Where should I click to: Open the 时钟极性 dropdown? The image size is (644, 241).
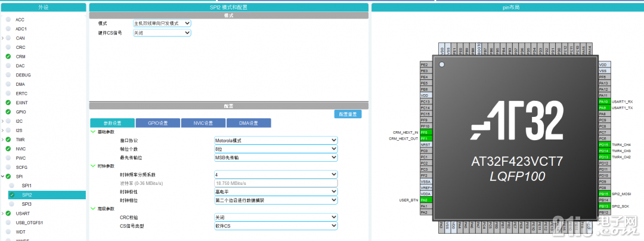276,191
